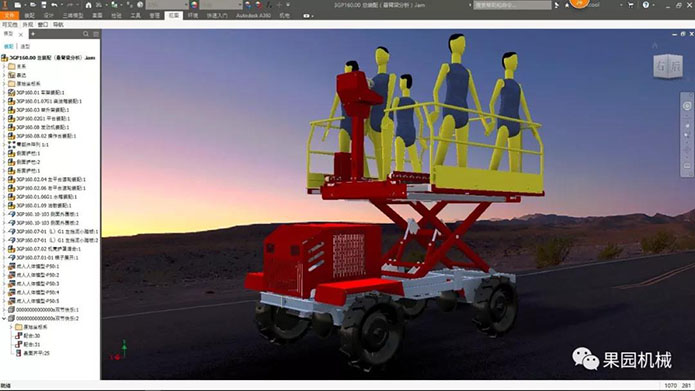Screen dimensions: 695x391
Task: Click the orange user account avatar
Action: point(579,4)
